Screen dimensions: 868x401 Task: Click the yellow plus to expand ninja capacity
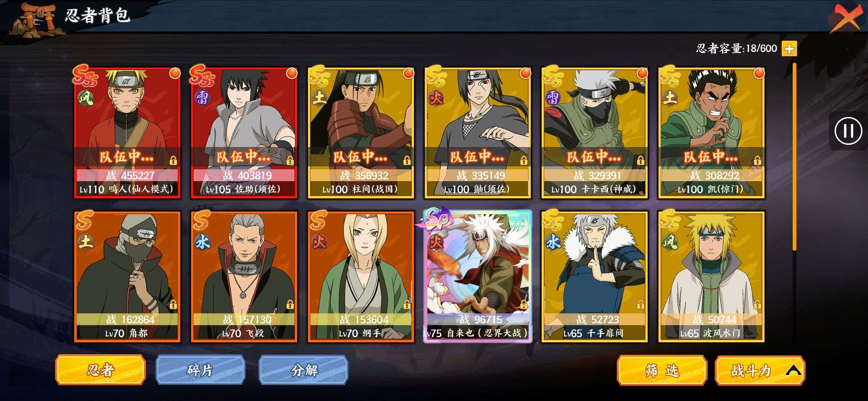(789, 49)
